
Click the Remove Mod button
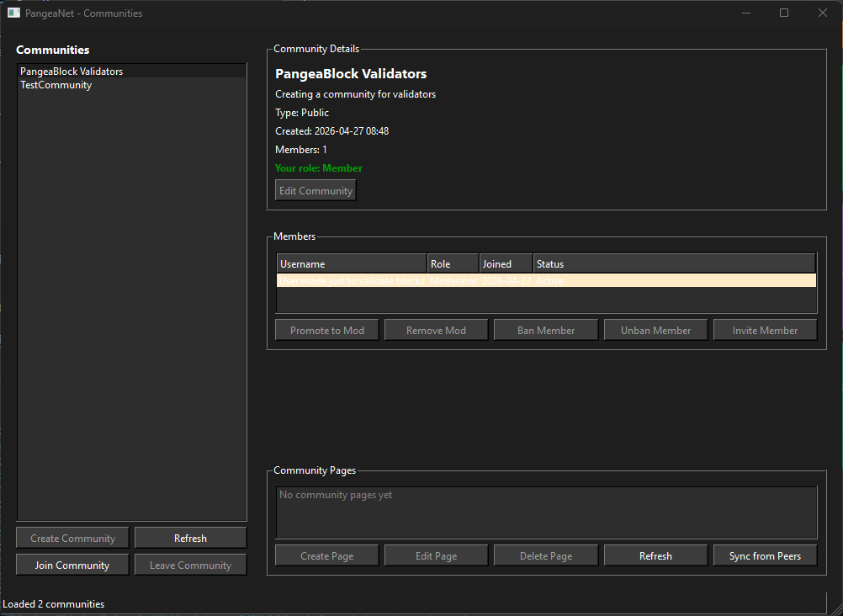click(x=436, y=331)
